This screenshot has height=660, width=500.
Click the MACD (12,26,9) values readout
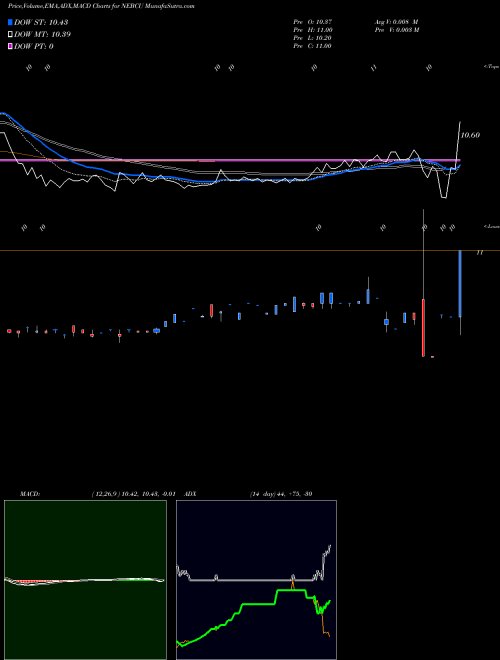pos(133,494)
